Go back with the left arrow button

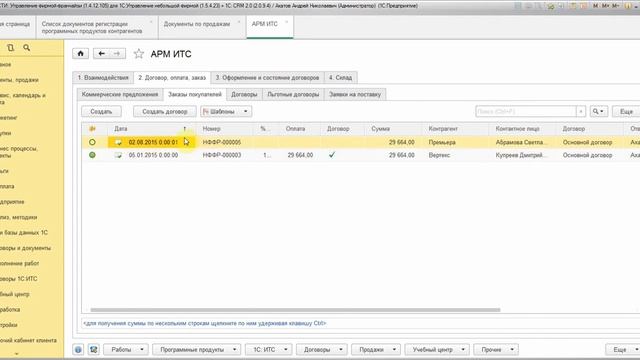pos(102,53)
